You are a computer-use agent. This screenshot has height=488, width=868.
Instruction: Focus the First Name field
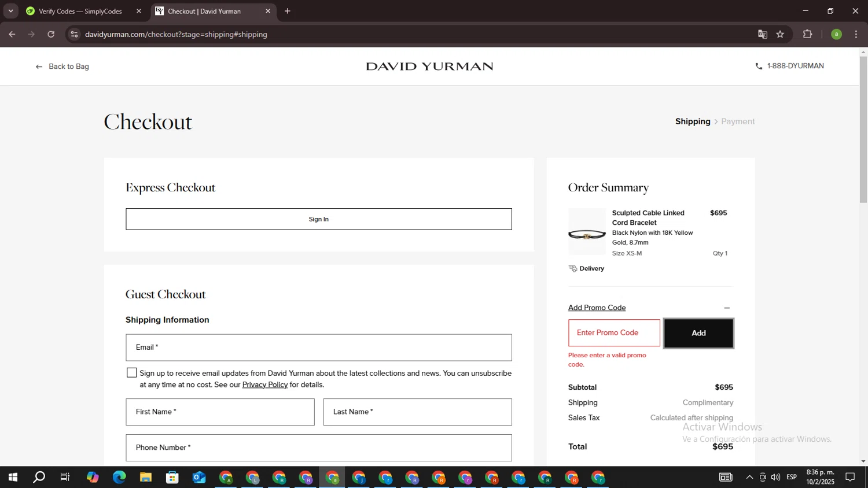(220, 412)
